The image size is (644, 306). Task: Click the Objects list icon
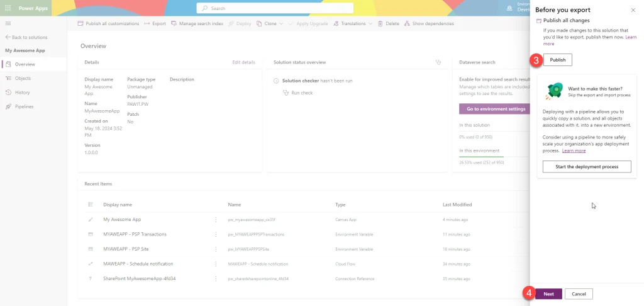[x=8, y=78]
